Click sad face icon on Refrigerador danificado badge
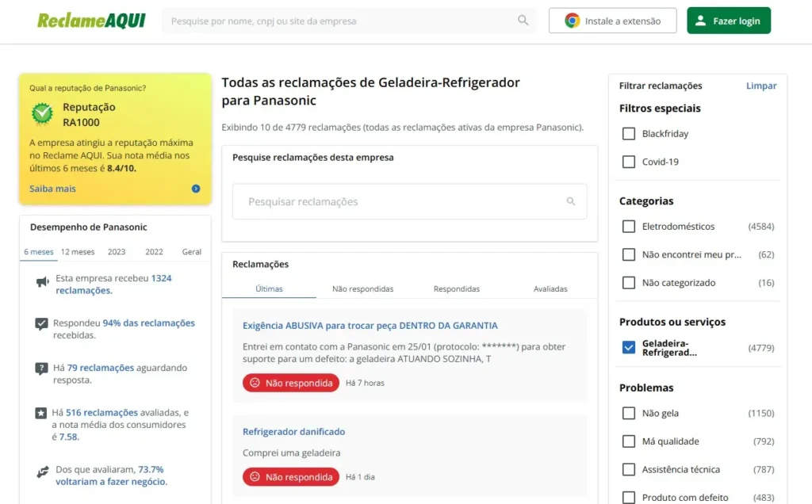812x504 pixels. 255,476
